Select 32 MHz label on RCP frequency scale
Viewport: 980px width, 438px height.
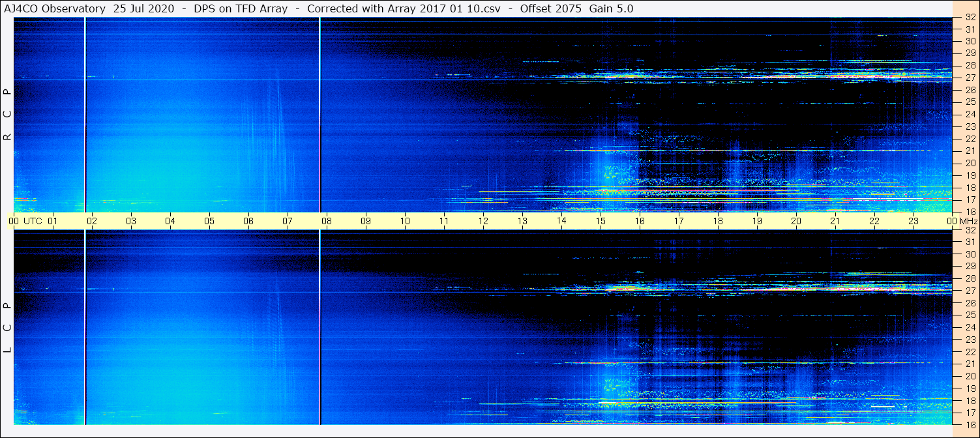click(970, 18)
